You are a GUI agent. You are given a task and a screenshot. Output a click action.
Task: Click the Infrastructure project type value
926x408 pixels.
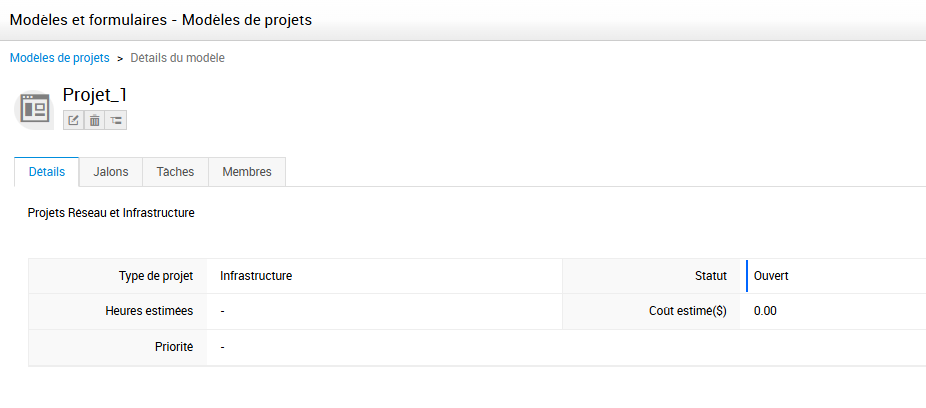coord(256,276)
